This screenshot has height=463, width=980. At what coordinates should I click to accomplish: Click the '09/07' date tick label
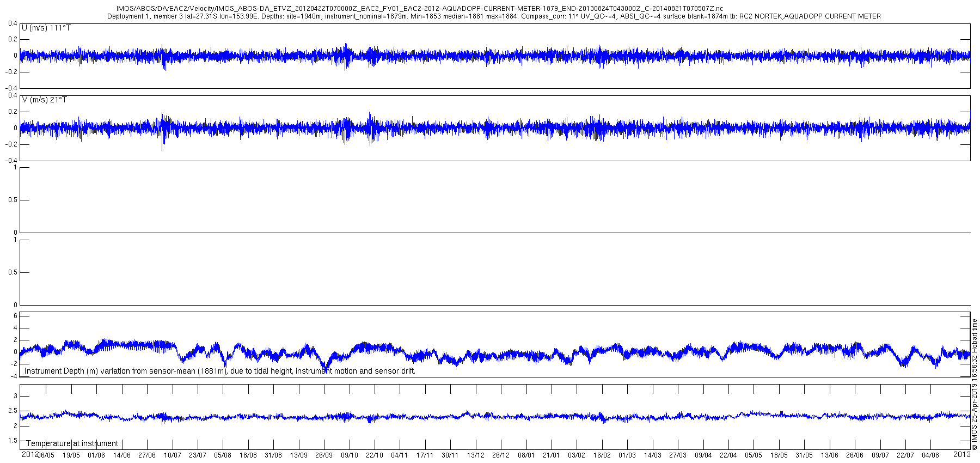tap(880, 455)
